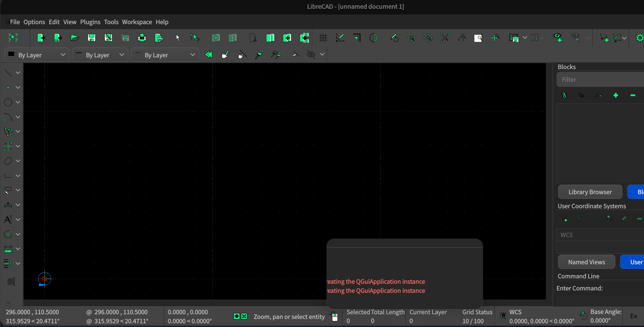644x327 pixels.
Task: Open the File menu
Action: (x=15, y=22)
